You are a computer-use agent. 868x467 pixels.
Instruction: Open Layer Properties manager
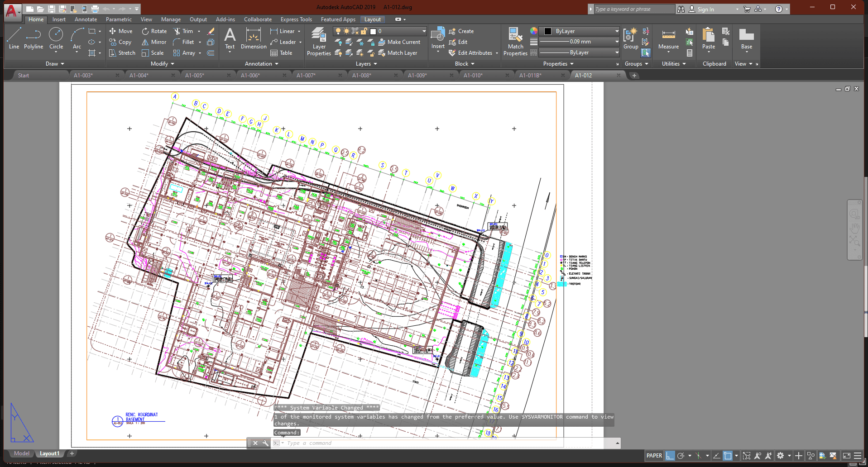click(319, 42)
